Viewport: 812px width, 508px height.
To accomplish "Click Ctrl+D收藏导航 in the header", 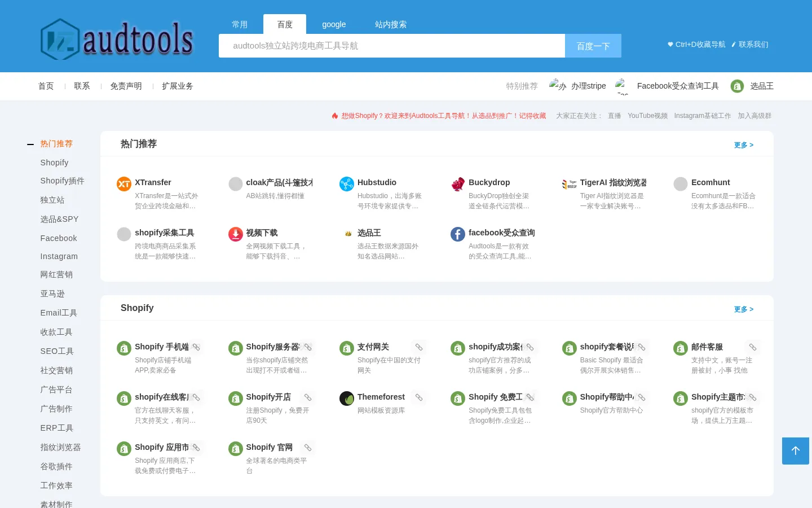I will [x=696, y=44].
